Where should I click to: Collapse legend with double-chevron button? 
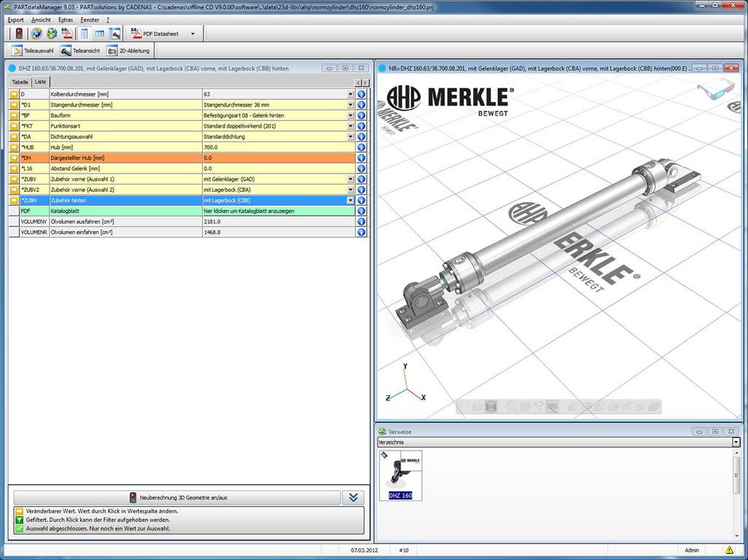pos(353,497)
